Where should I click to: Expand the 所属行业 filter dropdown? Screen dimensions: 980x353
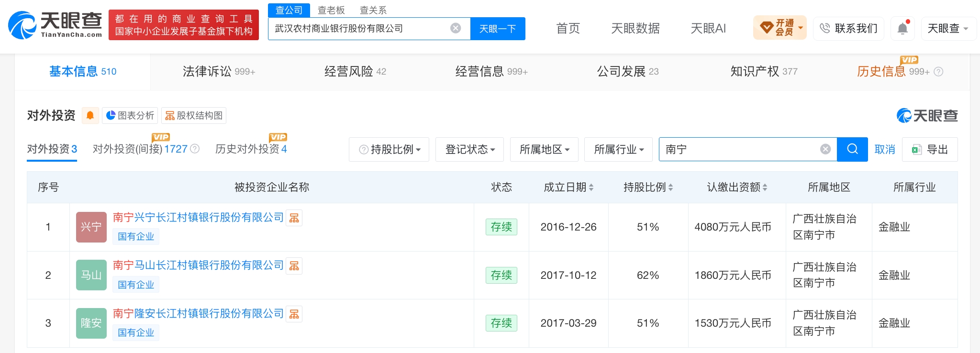[x=619, y=149]
